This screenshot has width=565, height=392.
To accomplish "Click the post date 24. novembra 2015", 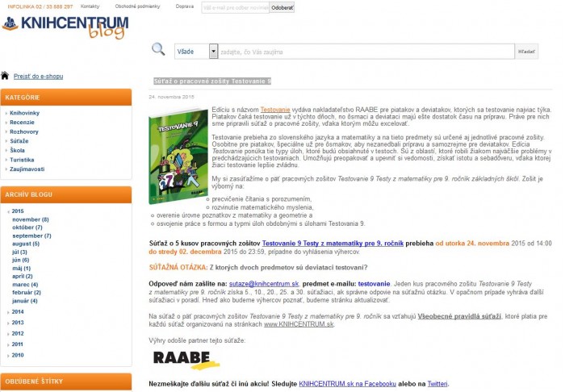I will pos(171,97).
